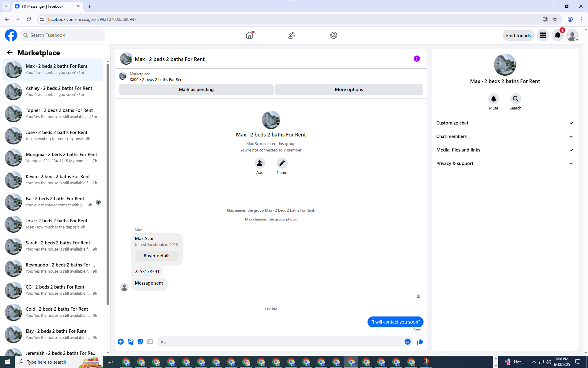Choose a sticker icon
The image size is (588, 368).
tap(140, 342)
